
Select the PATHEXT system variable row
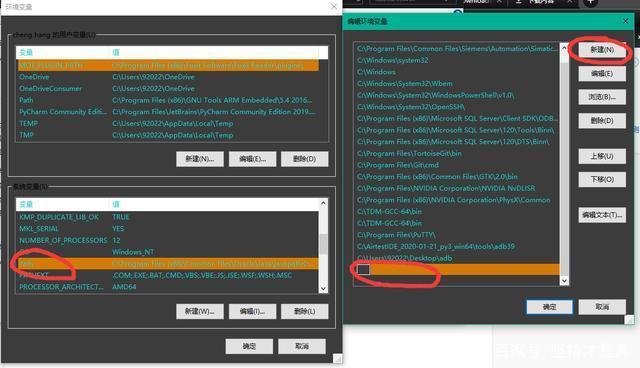pos(168,275)
